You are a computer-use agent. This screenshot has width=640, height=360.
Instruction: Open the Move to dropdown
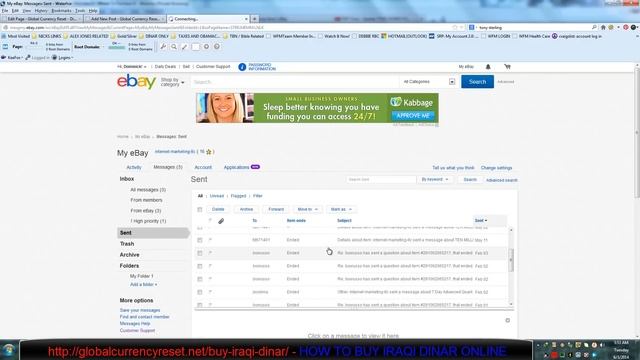coord(307,209)
